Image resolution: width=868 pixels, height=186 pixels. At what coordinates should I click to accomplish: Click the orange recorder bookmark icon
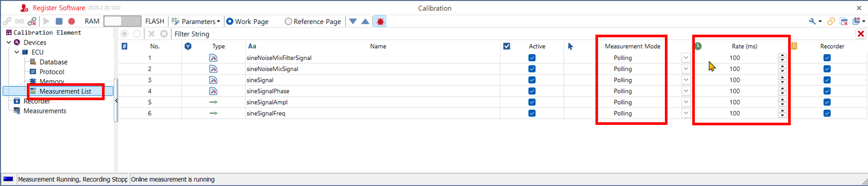794,46
